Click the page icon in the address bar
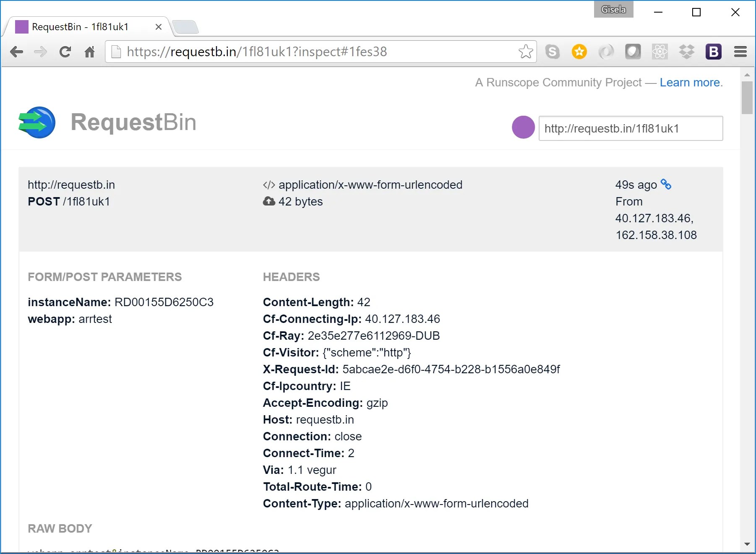This screenshot has width=756, height=554. pyautogui.click(x=116, y=52)
